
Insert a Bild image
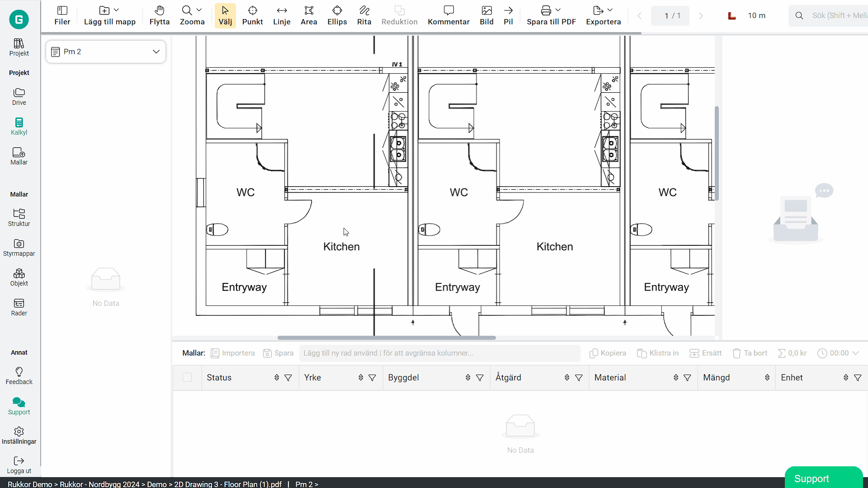coord(486,16)
